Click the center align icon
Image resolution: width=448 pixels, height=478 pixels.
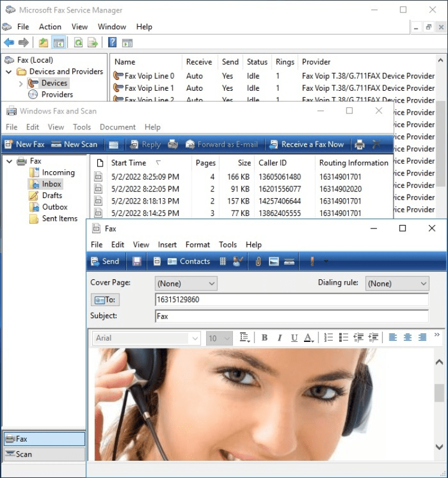[407, 338]
